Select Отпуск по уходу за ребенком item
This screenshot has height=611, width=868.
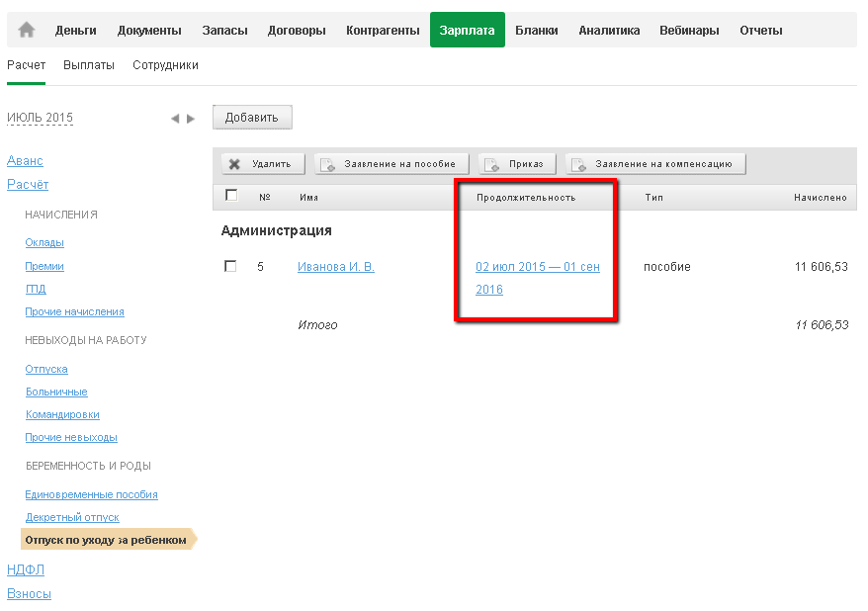109,540
